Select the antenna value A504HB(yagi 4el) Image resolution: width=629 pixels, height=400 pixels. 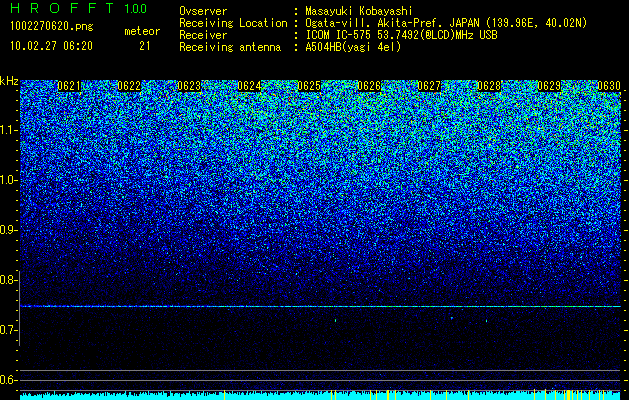pyautogui.click(x=353, y=47)
